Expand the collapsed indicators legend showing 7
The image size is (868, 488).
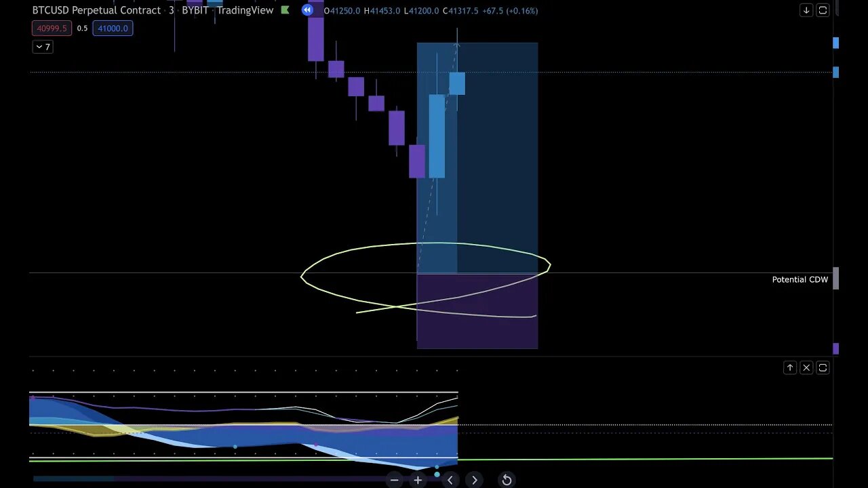click(x=42, y=47)
